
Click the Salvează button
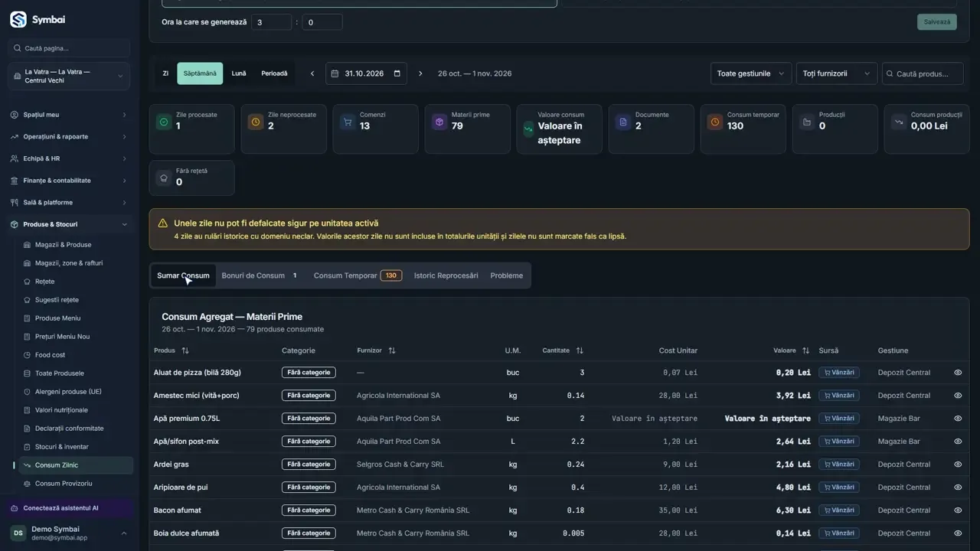pos(937,21)
